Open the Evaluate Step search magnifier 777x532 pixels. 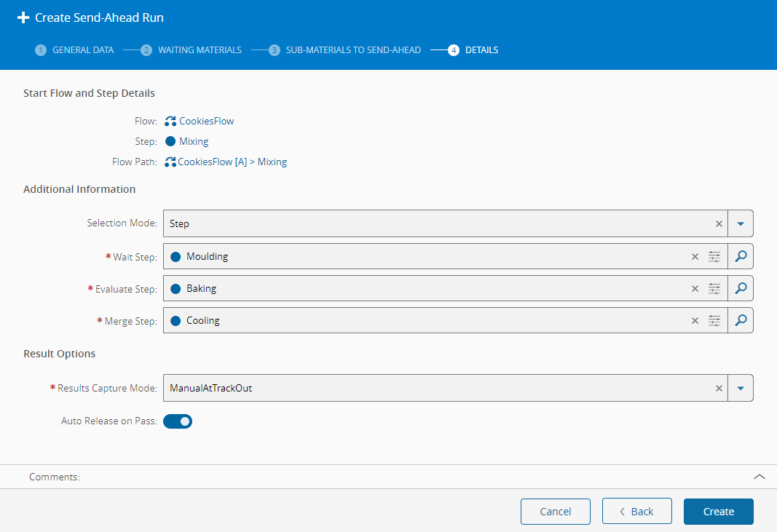click(741, 288)
